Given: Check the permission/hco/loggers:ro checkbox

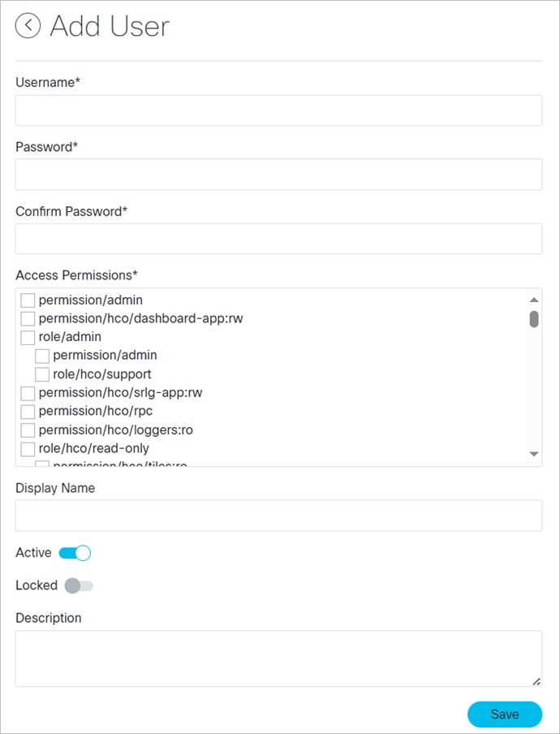Looking at the screenshot, I should pos(28,430).
